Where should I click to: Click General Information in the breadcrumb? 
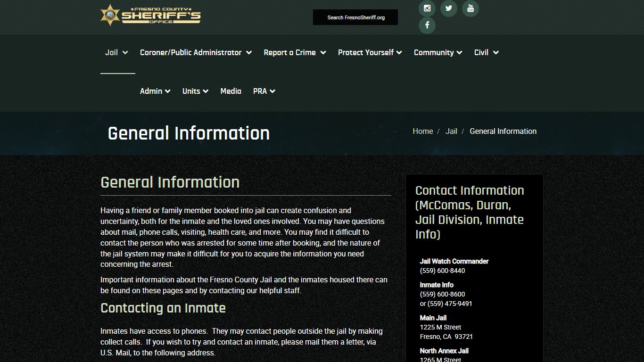(503, 131)
